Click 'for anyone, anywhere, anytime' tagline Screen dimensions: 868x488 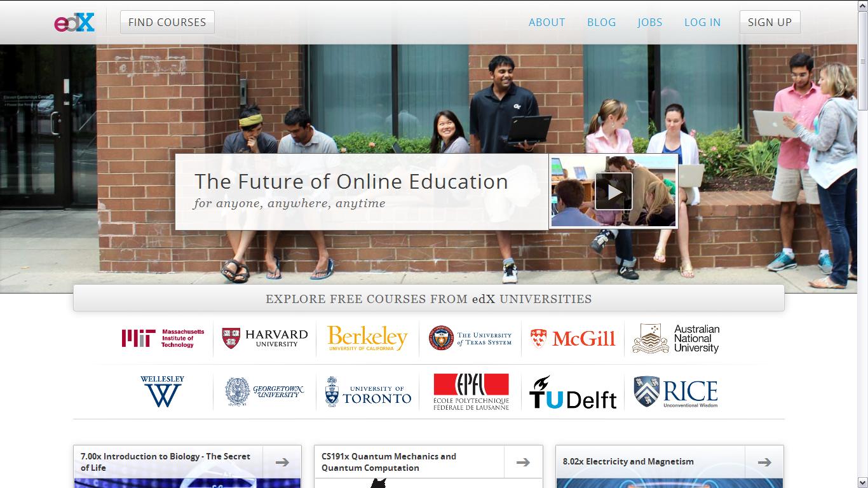289,204
